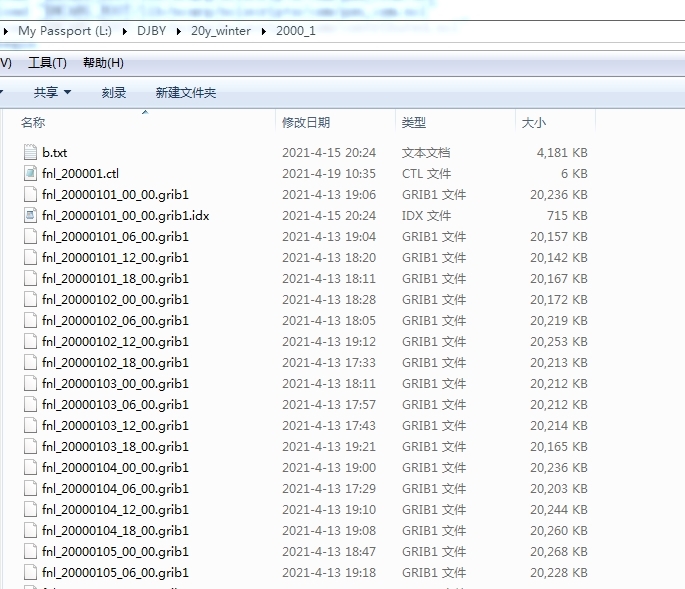Sort by 修改日期 column header
685x589 pixels.
pos(306,122)
